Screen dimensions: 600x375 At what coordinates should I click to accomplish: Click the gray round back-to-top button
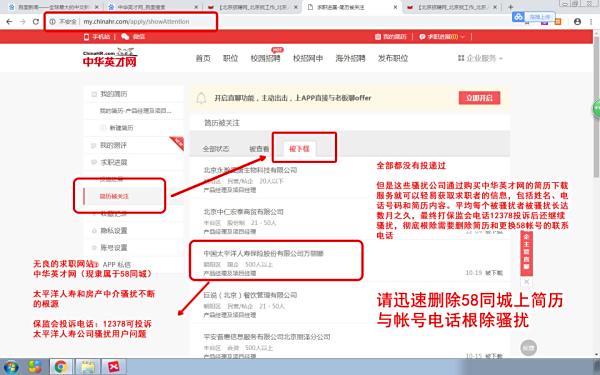point(528,347)
